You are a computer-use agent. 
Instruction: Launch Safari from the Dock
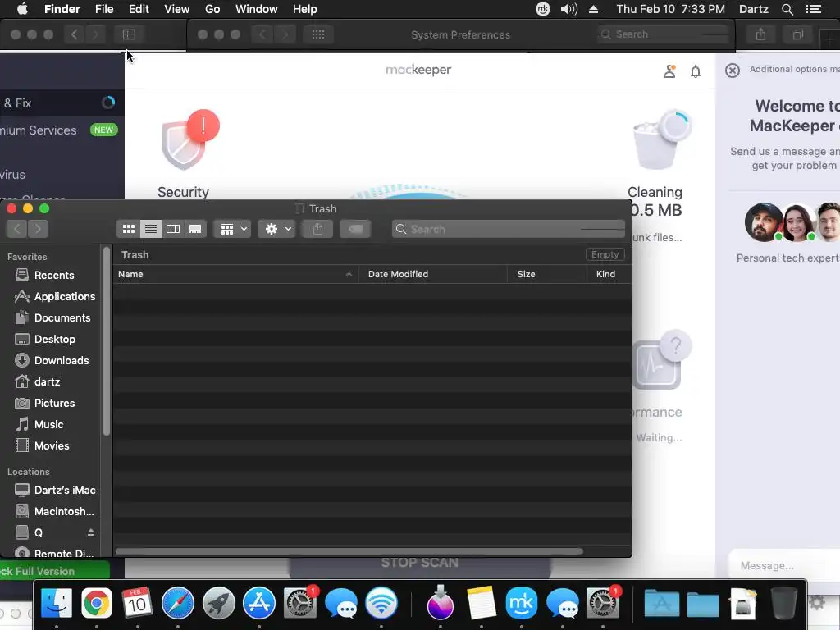point(178,603)
